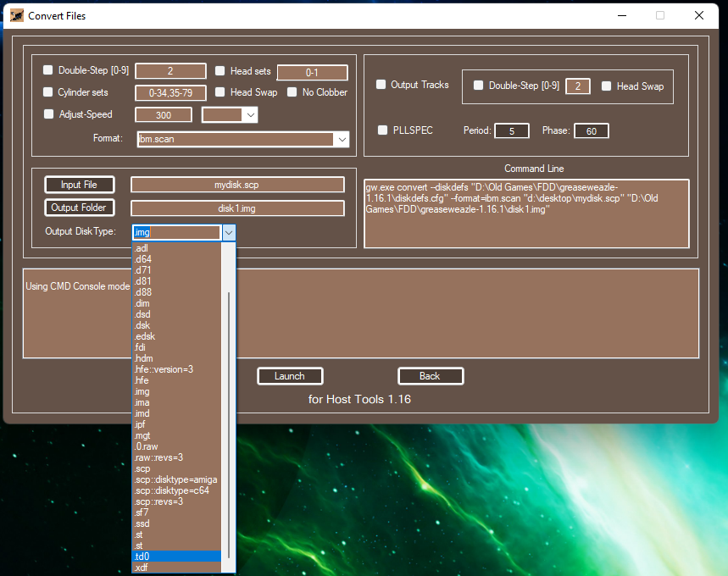
Task: Tick the Adjust-Speed checkbox
Action: point(48,114)
